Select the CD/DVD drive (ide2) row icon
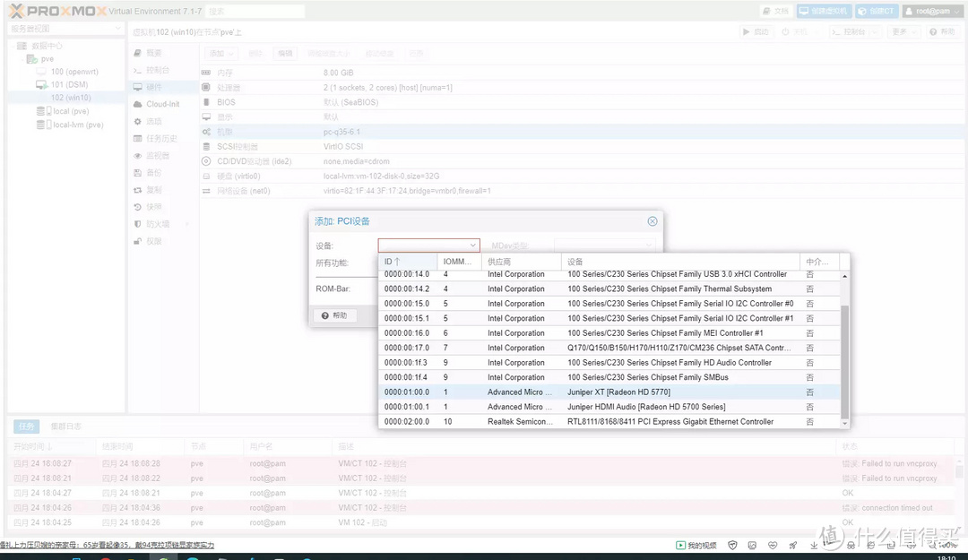 point(206,161)
